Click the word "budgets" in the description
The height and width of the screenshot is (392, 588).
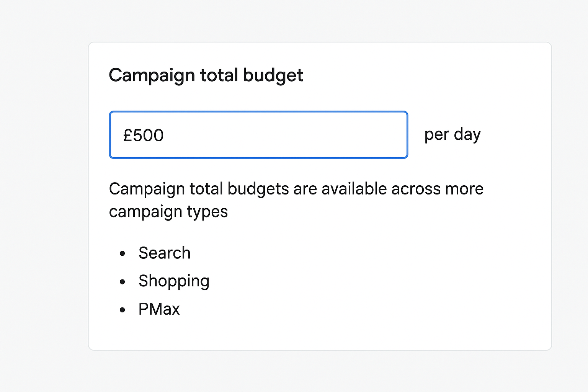(x=258, y=189)
